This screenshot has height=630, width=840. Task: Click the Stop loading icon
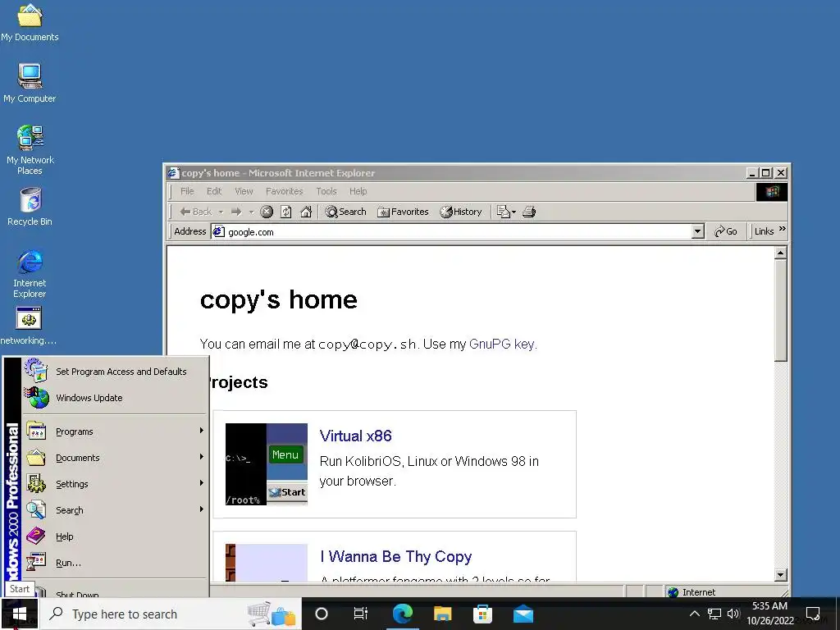[267, 212]
